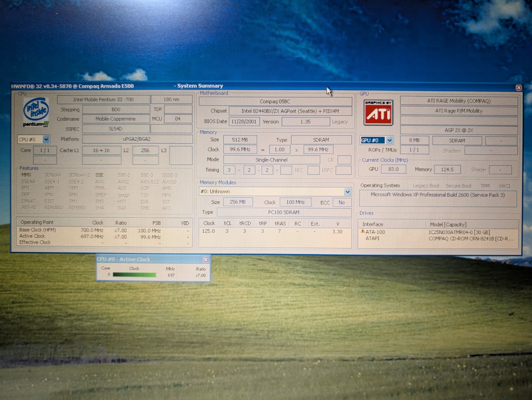Click the Cache L1 16 + 16 field
Image resolution: width=532 pixels, height=400 pixels.
pos(101,150)
